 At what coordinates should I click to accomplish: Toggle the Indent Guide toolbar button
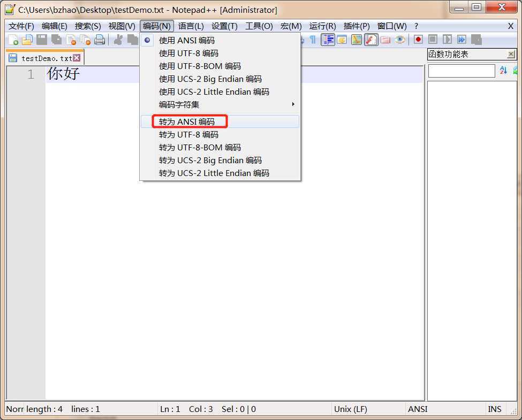328,40
